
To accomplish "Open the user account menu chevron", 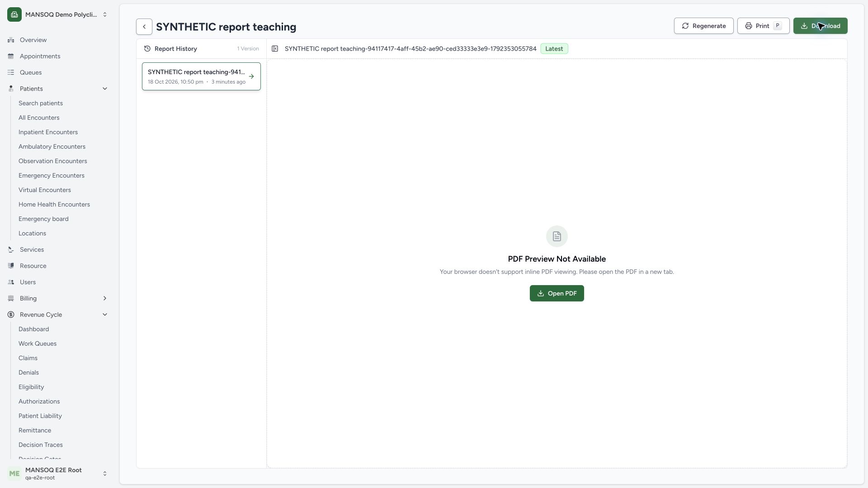I will tap(105, 474).
